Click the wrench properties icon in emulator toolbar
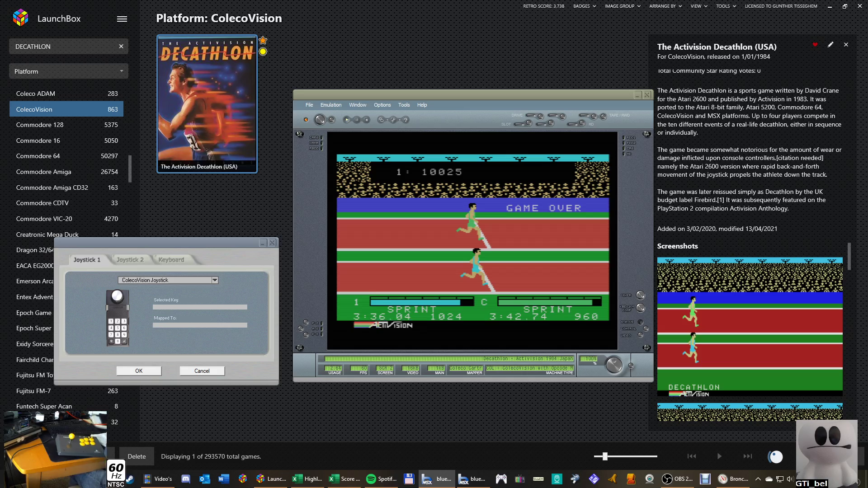Viewport: 868px width, 488px height. point(393,120)
